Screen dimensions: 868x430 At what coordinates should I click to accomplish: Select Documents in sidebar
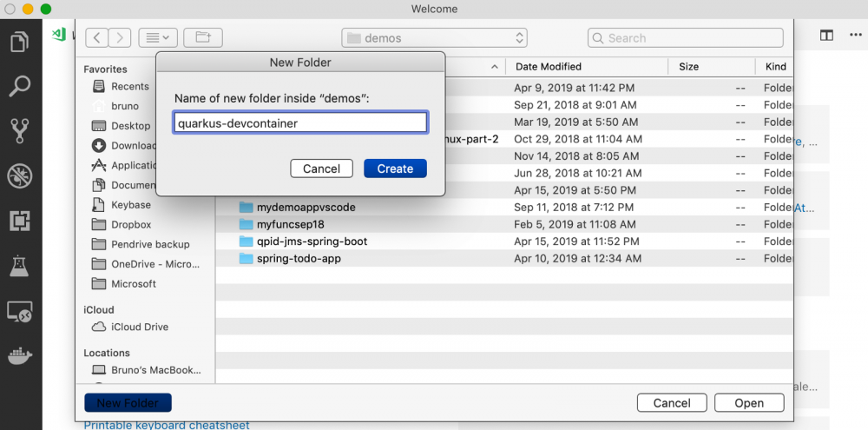[123, 185]
